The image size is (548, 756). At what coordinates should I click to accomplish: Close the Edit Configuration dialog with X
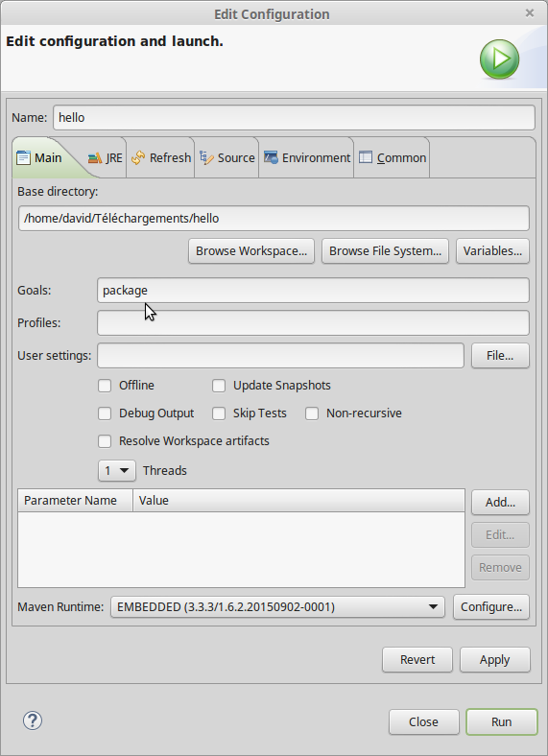tap(529, 13)
